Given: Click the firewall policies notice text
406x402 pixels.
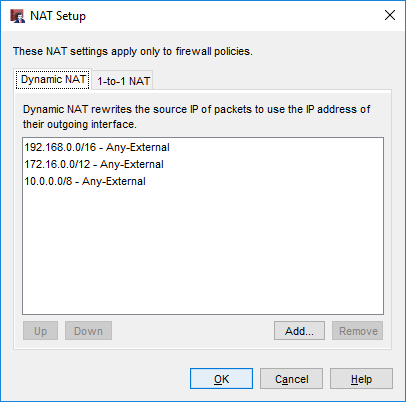Looking at the screenshot, I should [133, 51].
